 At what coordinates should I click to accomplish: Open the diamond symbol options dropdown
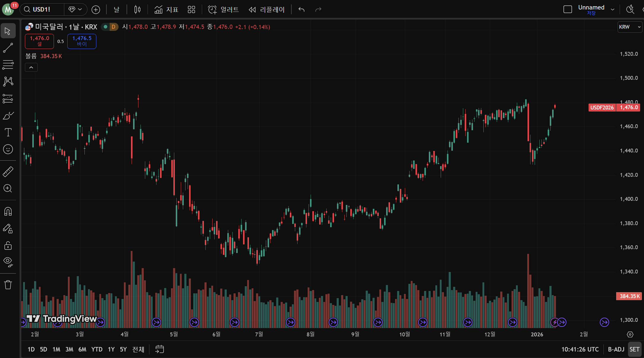[75, 9]
